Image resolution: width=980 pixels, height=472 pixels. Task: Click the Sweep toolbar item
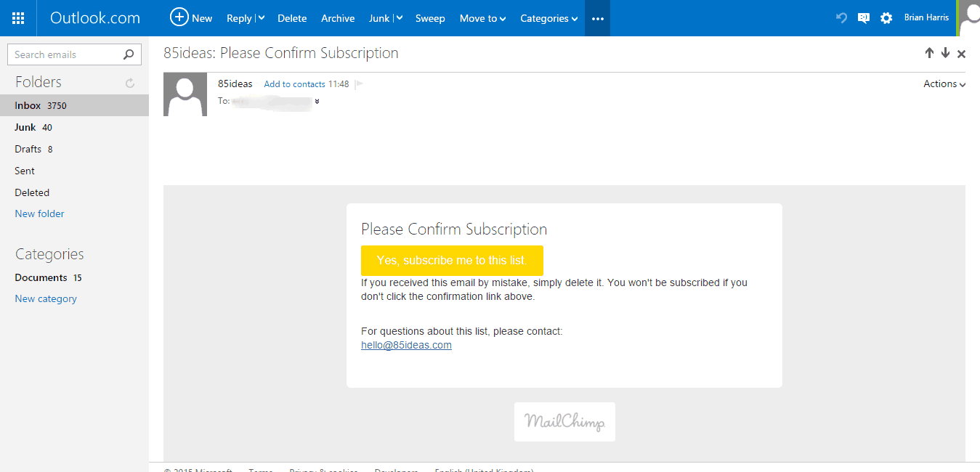tap(430, 18)
